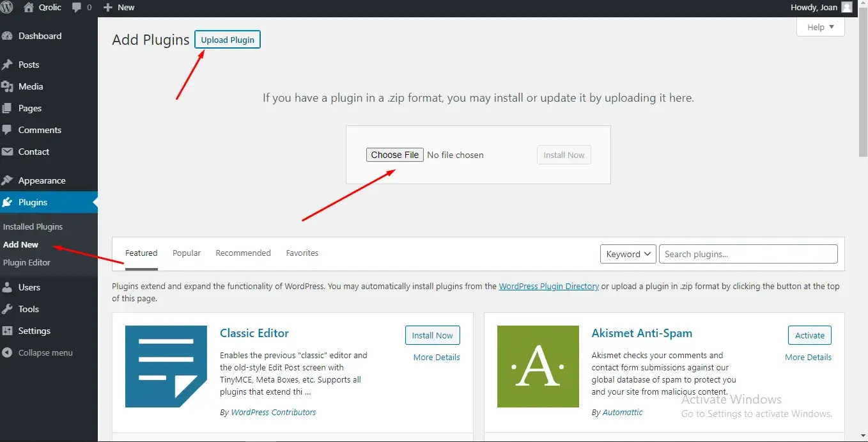Open the Keyword search type dropdown
This screenshot has width=868, height=442.
628,254
